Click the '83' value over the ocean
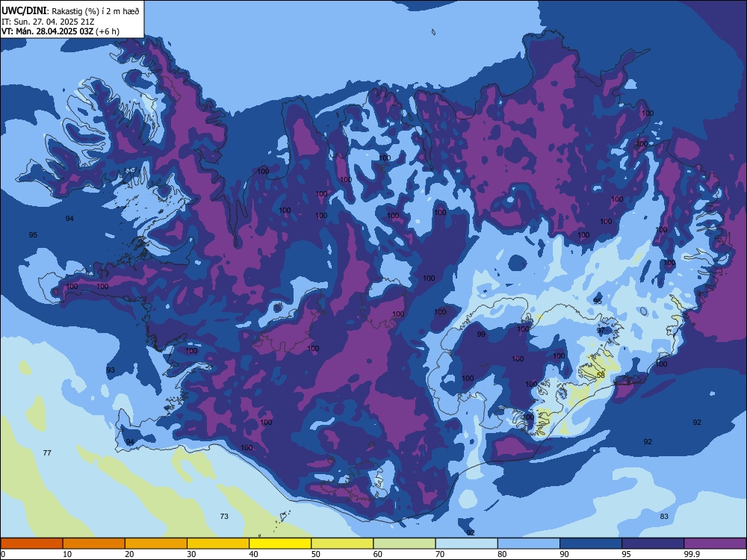This screenshot has height=560, width=747. click(664, 516)
